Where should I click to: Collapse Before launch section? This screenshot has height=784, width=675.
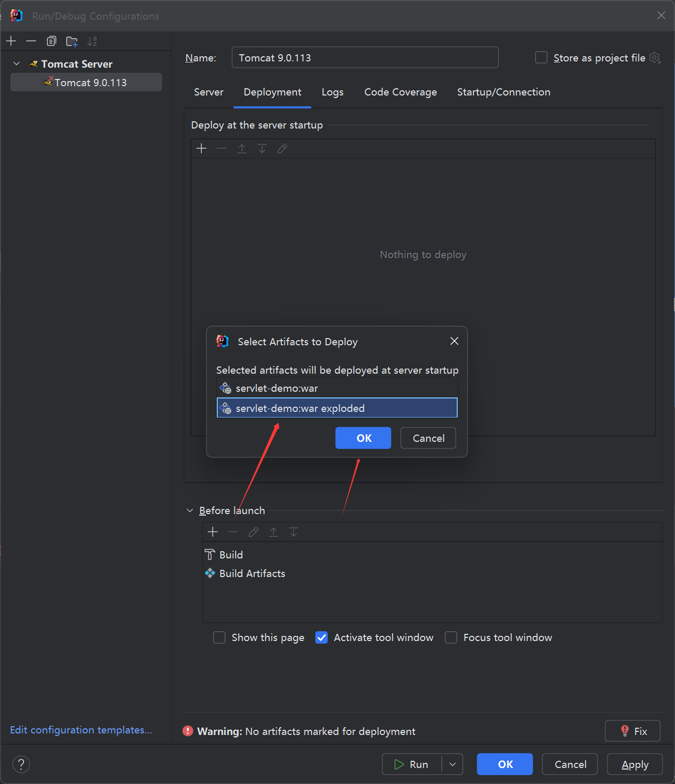(190, 510)
